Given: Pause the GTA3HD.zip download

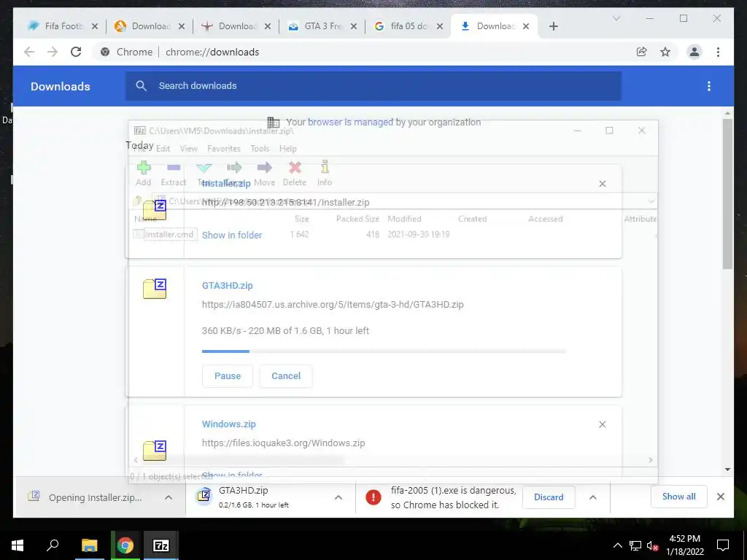Looking at the screenshot, I should (228, 376).
